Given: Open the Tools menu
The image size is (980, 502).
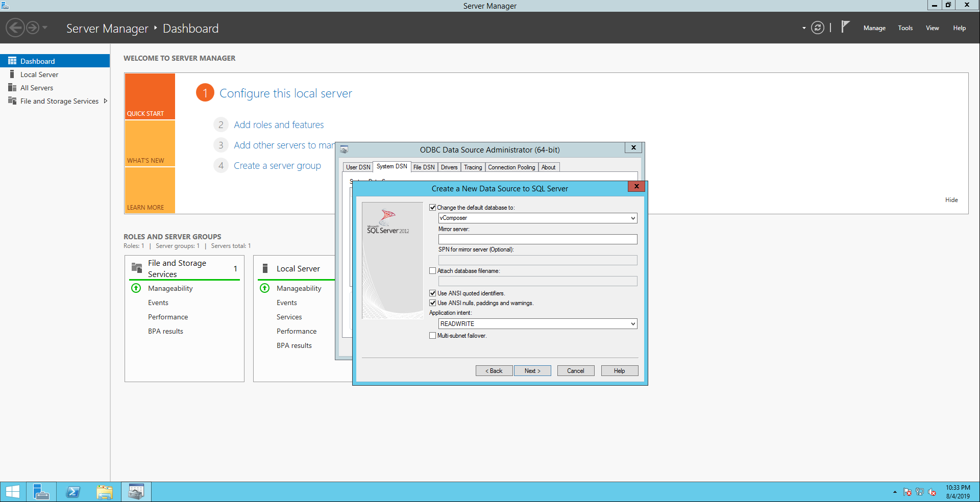Looking at the screenshot, I should pyautogui.click(x=905, y=28).
